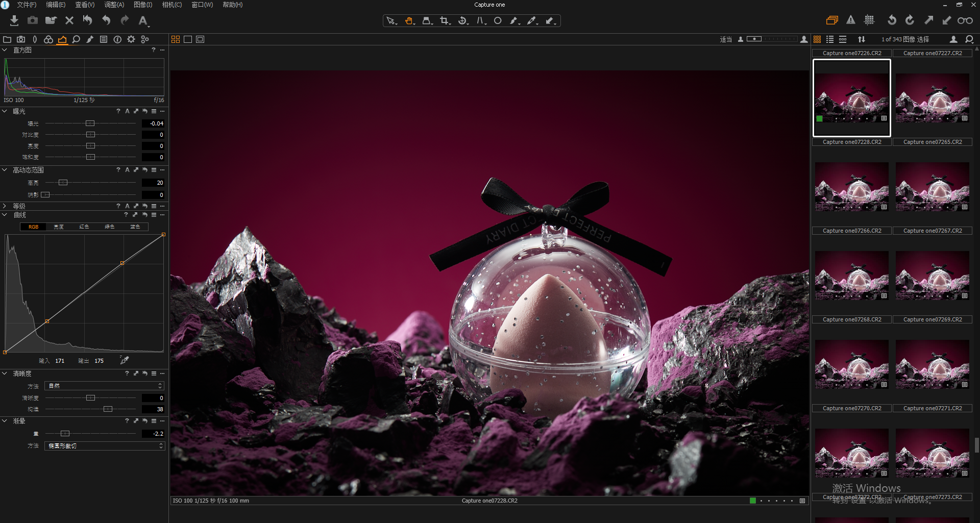Select the Apply adjustments arrow tool
This screenshot has width=980, height=523.
click(x=550, y=21)
